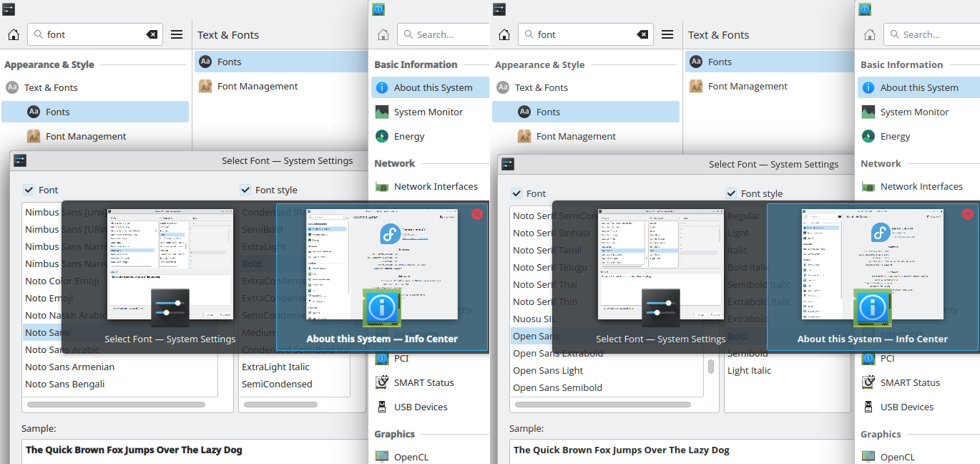The height and width of the screenshot is (464, 980).
Task: Click Font Management sidebar icon in right screenshot
Action: point(524,136)
